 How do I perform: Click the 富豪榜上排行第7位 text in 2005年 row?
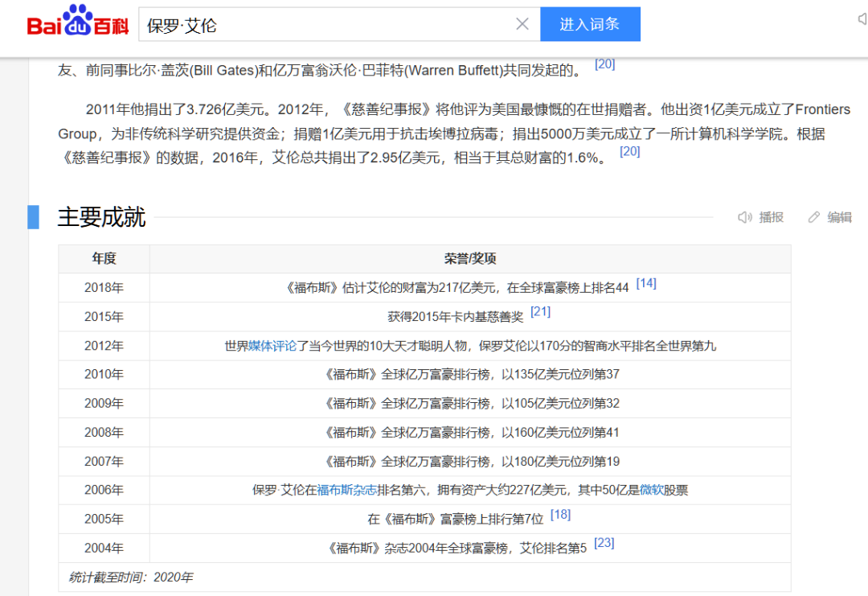pyautogui.click(x=492, y=519)
